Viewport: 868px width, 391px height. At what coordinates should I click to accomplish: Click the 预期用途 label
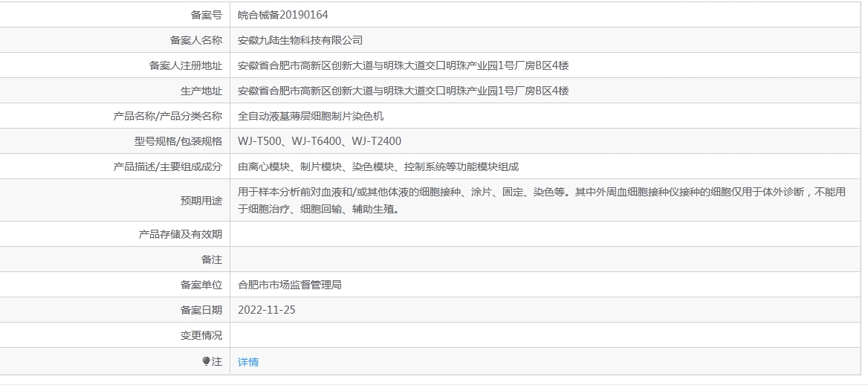201,201
